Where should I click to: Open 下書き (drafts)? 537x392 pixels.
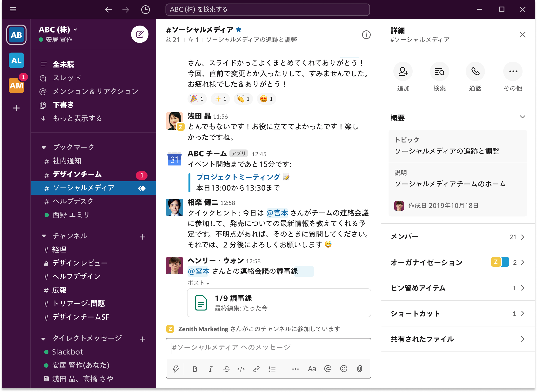94,105
